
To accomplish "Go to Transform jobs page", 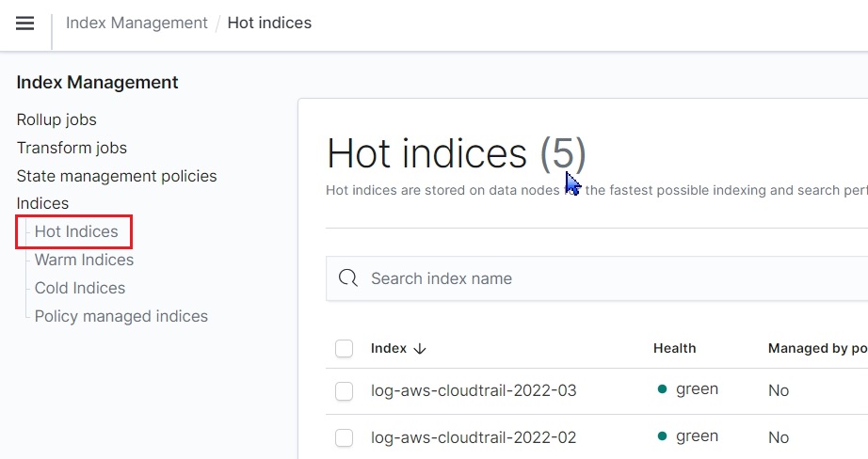I will [x=72, y=148].
